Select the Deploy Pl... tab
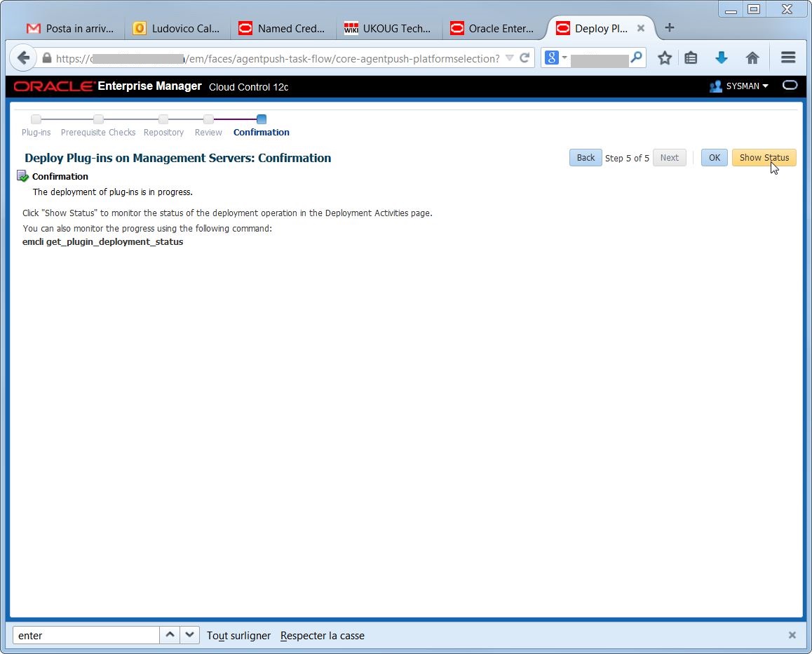The height and width of the screenshot is (654, 812). [595, 29]
